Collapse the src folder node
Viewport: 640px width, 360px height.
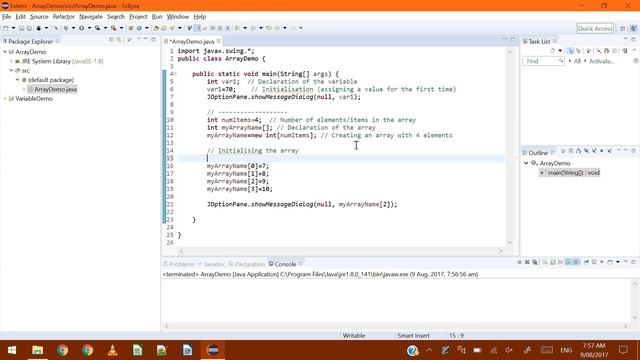11,71
